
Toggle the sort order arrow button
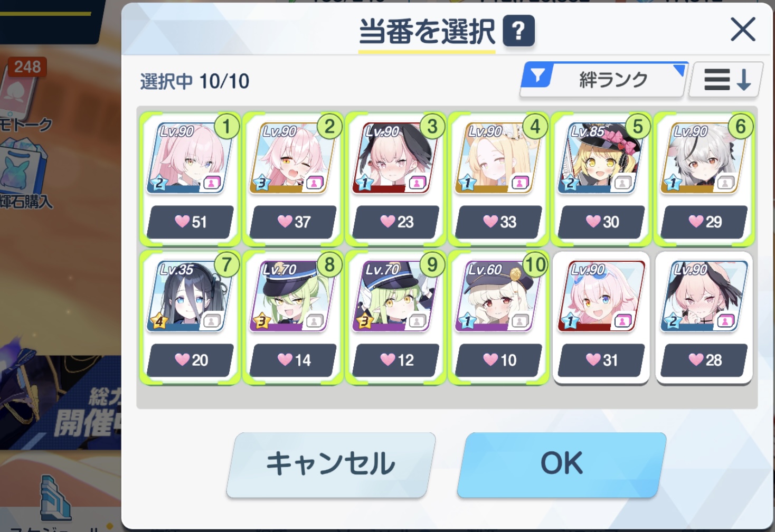726,80
